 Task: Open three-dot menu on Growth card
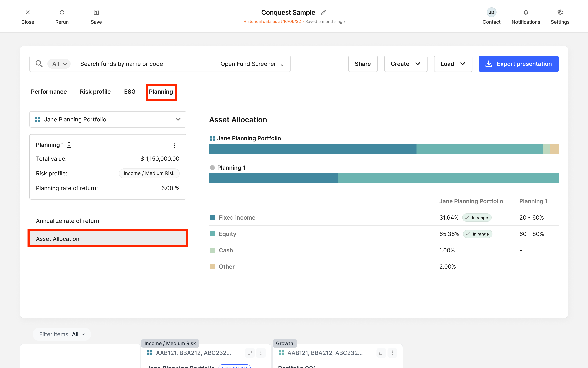[392, 353]
